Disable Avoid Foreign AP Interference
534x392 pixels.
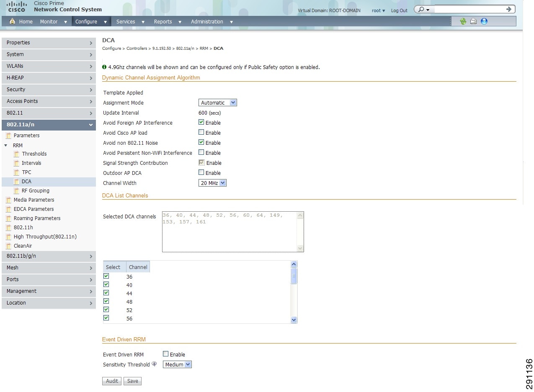coord(201,123)
